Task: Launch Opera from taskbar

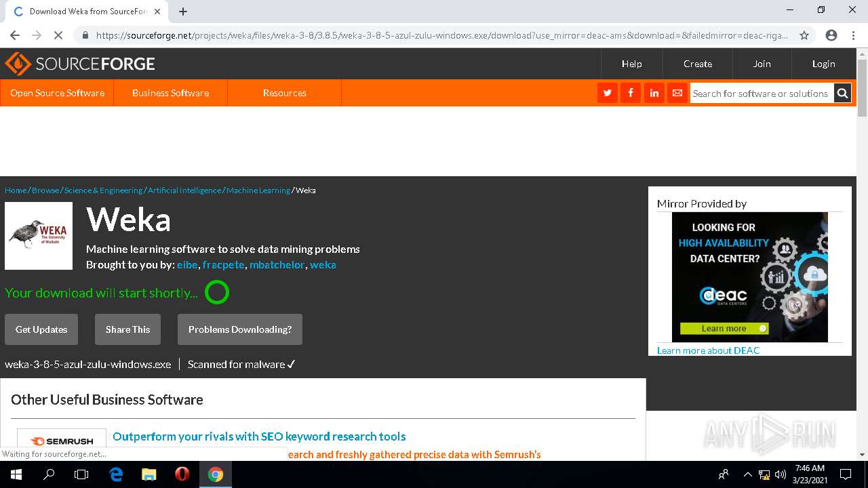Action: point(182,474)
